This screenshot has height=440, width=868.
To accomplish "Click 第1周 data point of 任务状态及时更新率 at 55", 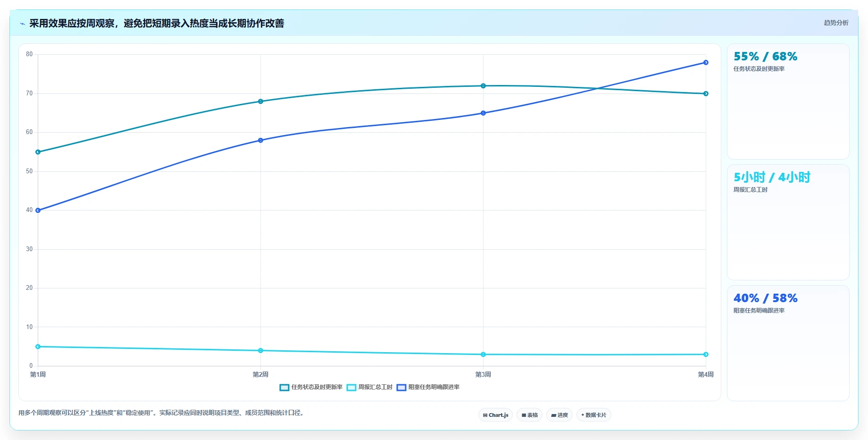I will coord(38,152).
